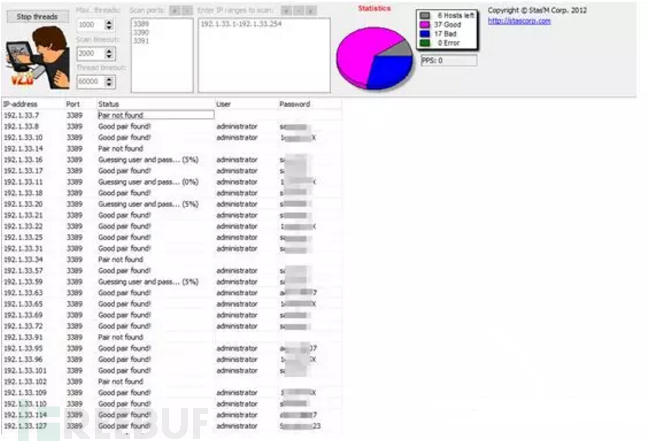Click the blue Bad legend swatch
This screenshot has height=448, width=662.
coord(426,34)
